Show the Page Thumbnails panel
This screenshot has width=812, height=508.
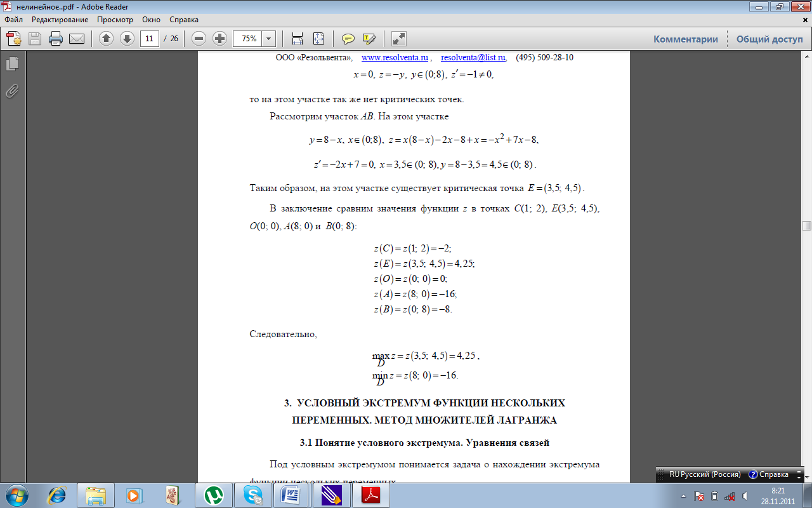pos(12,63)
